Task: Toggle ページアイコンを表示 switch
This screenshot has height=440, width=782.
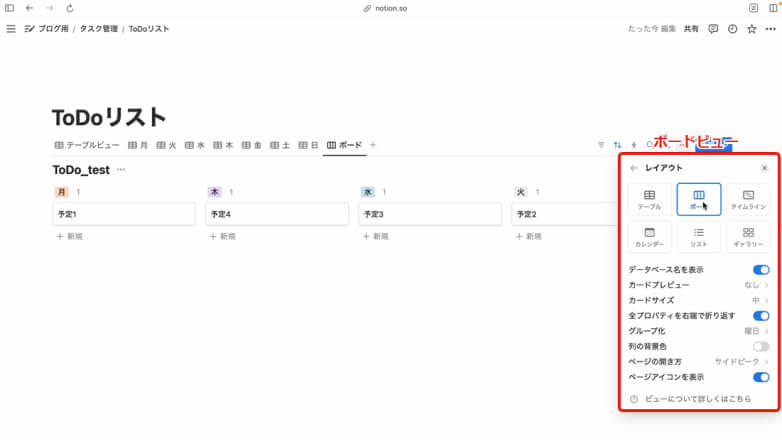Action: tap(761, 377)
